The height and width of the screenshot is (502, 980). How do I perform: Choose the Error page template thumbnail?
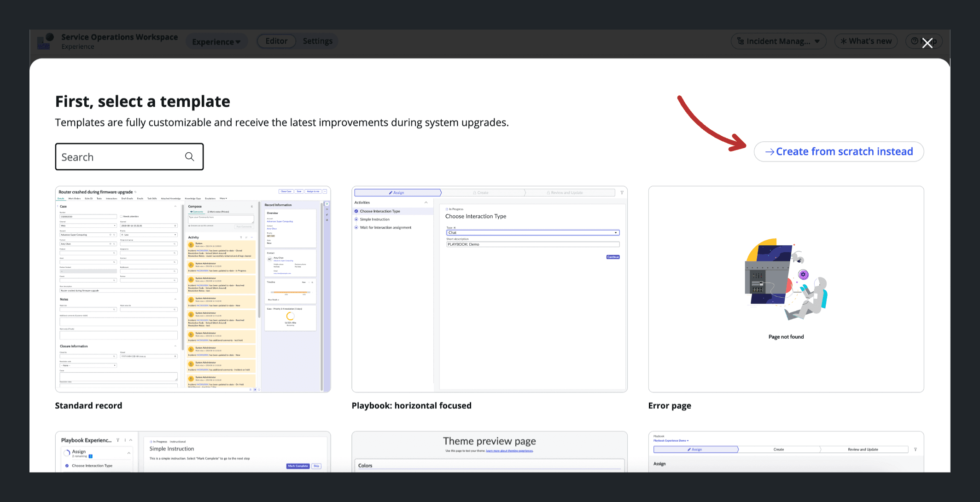pyautogui.click(x=786, y=289)
